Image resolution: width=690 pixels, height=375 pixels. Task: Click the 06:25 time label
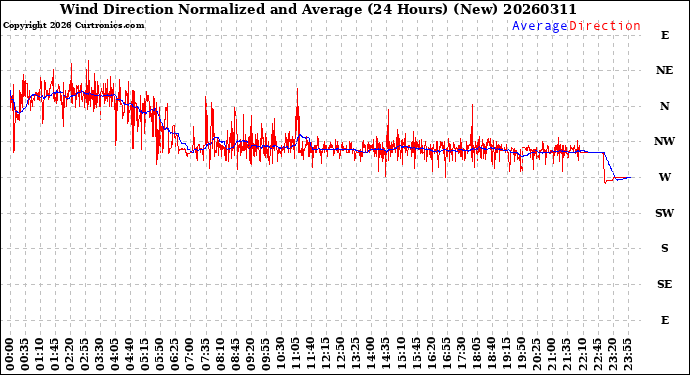point(175,354)
